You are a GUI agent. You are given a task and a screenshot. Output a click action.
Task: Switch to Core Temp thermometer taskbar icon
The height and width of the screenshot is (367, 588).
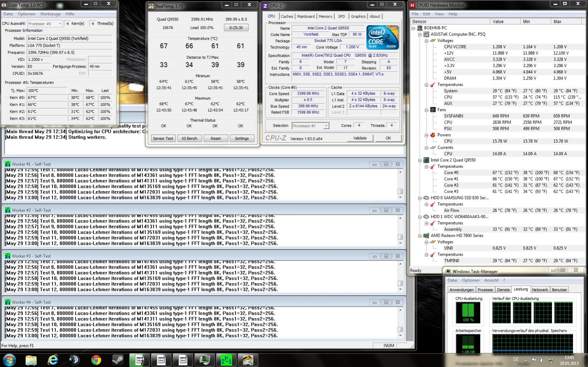coord(139,360)
